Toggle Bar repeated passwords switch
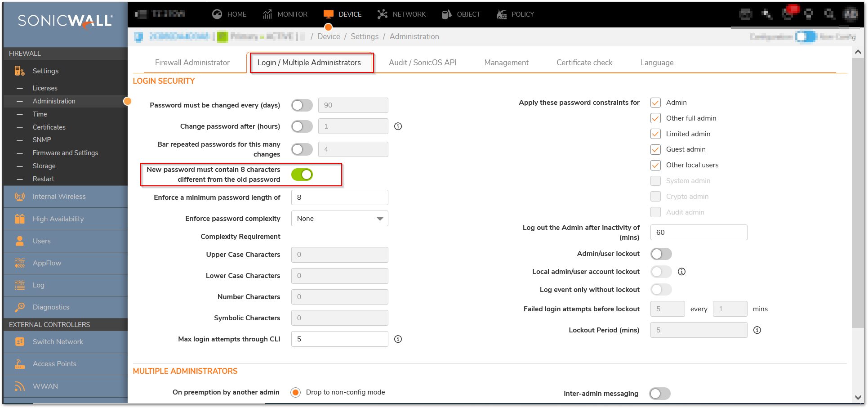 (302, 149)
